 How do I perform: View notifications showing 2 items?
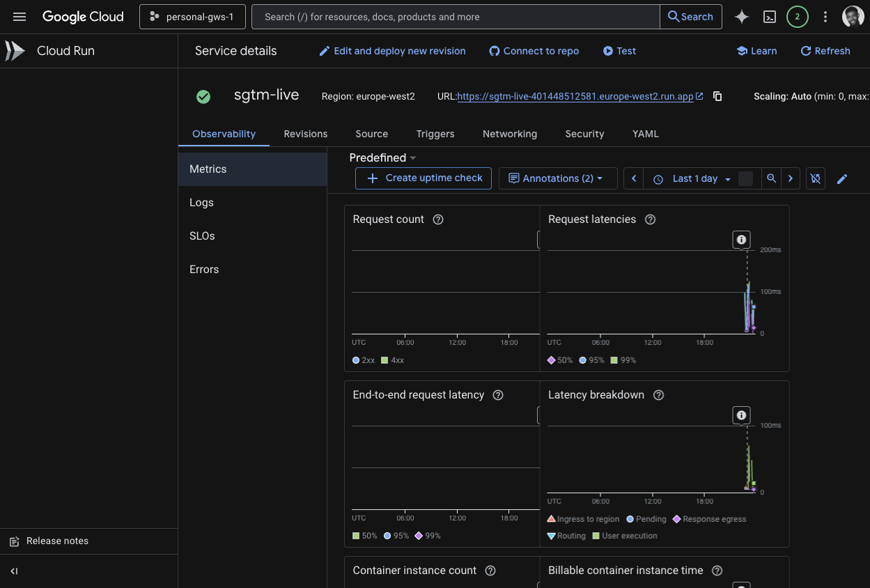(x=798, y=16)
